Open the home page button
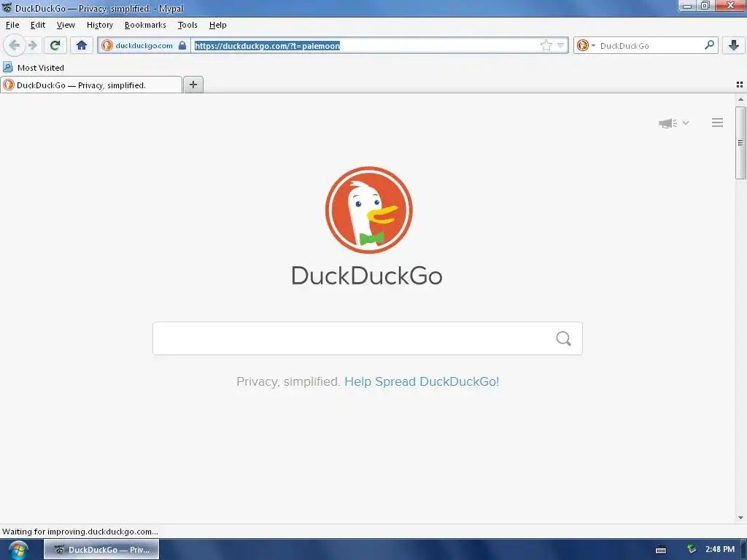 (x=82, y=45)
